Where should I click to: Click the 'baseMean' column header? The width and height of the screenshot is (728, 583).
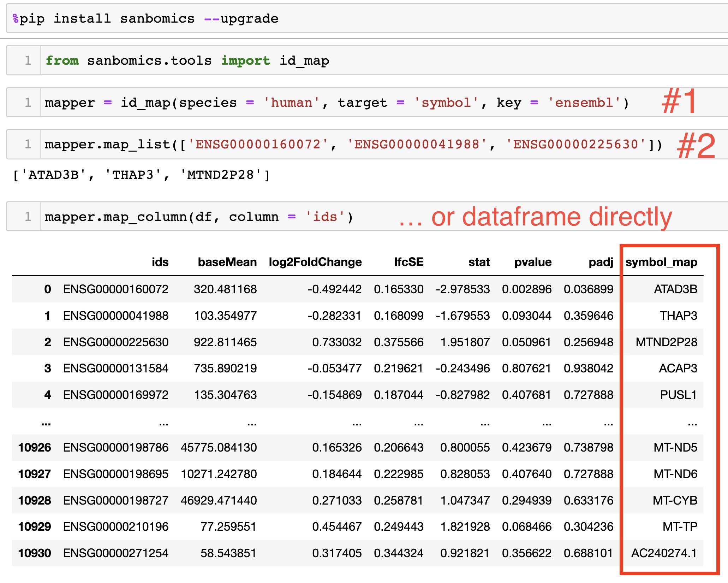coord(227,262)
